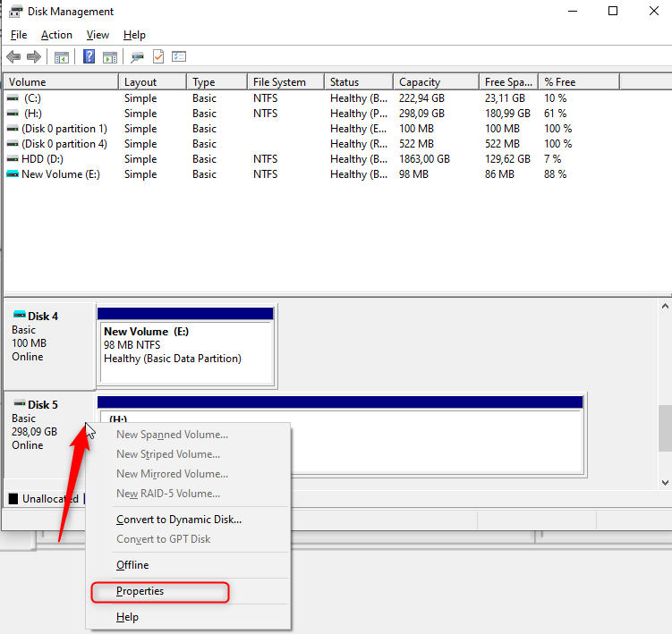672x634 pixels.
Task: Sort by the Capacity column header
Action: (x=436, y=81)
